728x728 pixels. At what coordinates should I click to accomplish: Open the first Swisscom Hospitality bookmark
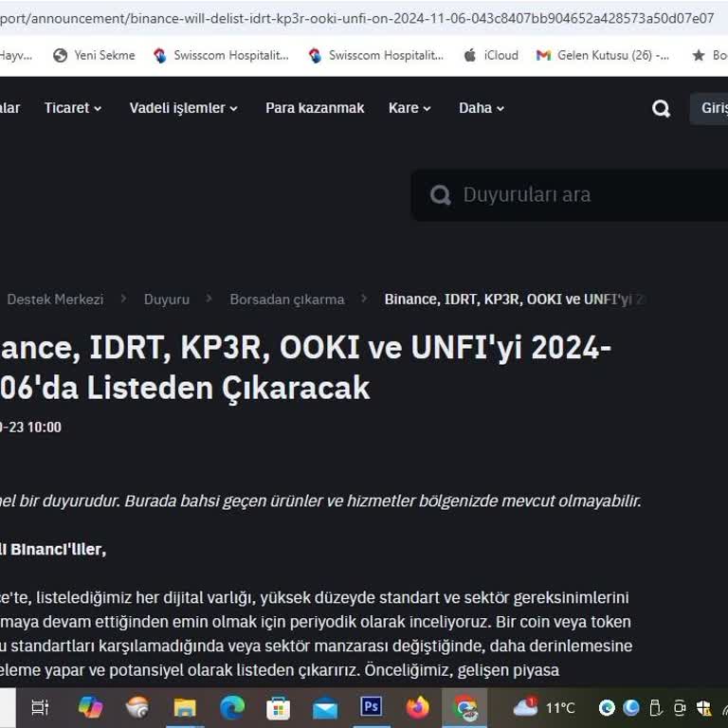(222, 55)
